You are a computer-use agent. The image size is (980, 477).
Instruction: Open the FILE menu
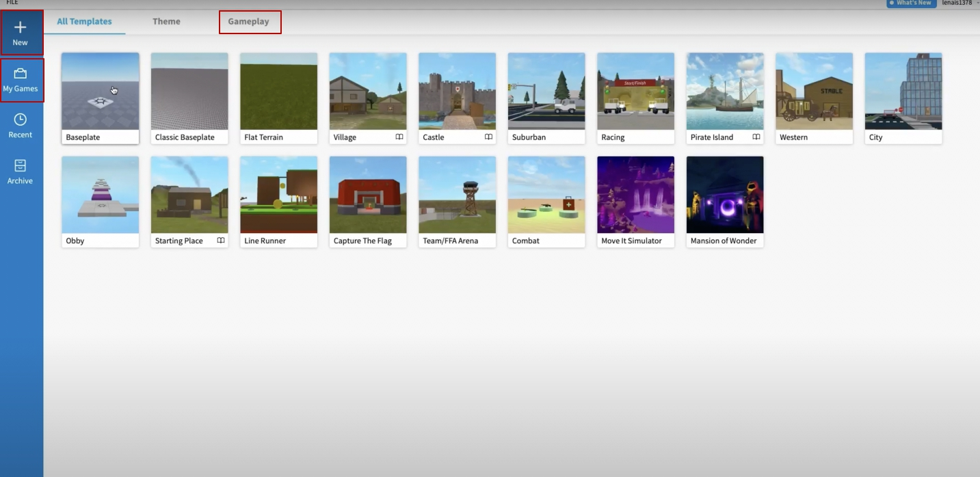click(12, 3)
